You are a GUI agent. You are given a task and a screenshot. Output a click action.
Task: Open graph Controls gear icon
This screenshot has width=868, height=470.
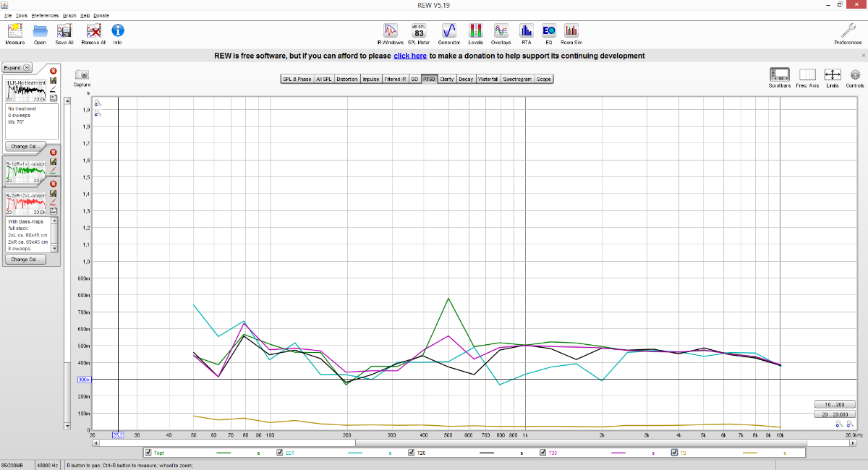tap(855, 77)
